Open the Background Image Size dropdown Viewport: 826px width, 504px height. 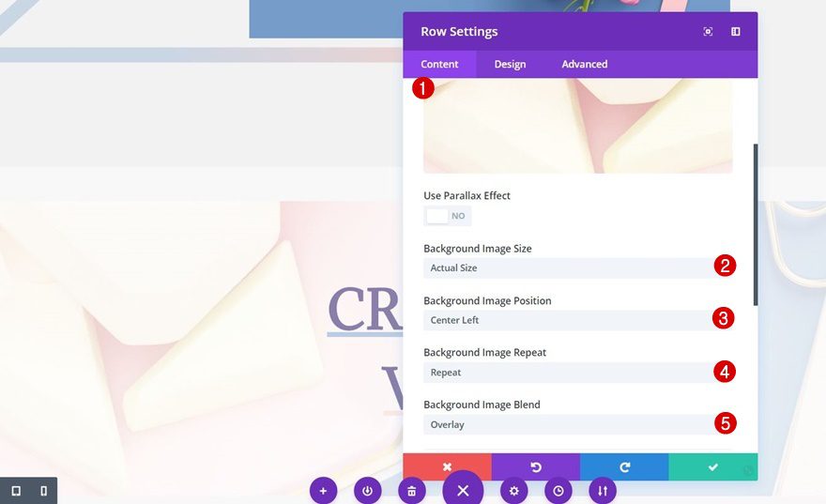coord(568,268)
